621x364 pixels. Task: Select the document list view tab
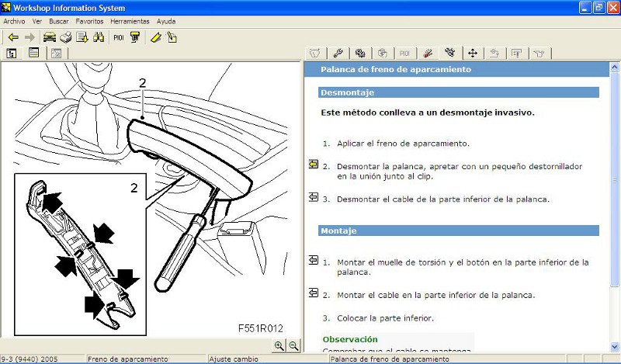pos(34,54)
